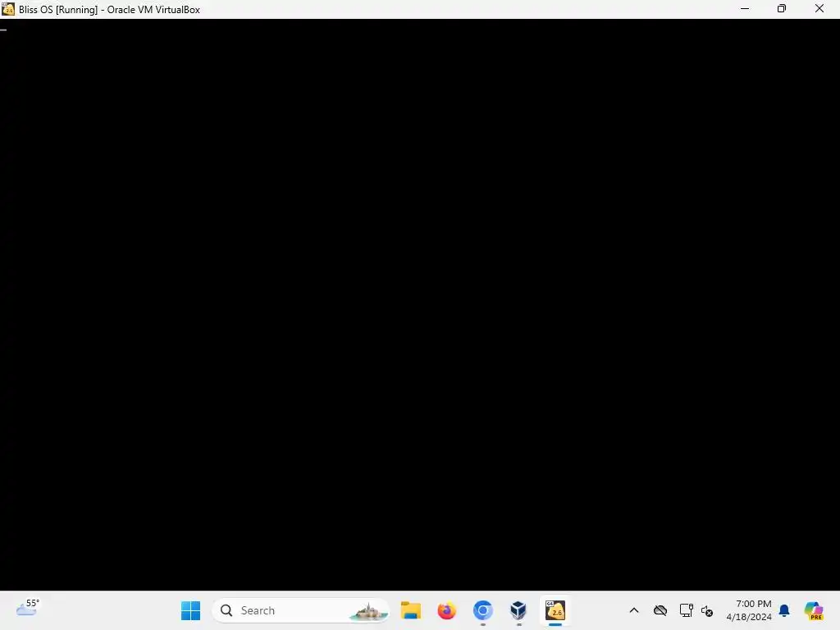Screen dimensions: 840x630
Task: Launch Firefox from the taskbar
Action: 446,610
